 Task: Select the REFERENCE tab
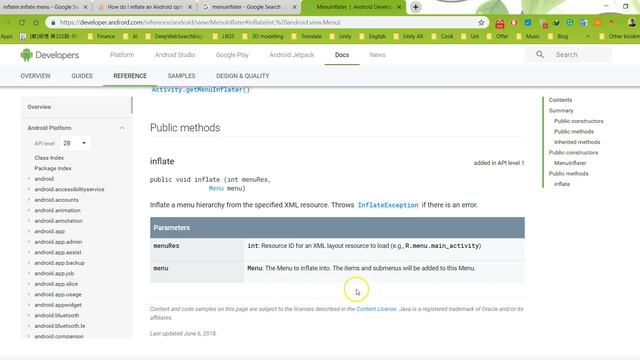click(x=130, y=76)
